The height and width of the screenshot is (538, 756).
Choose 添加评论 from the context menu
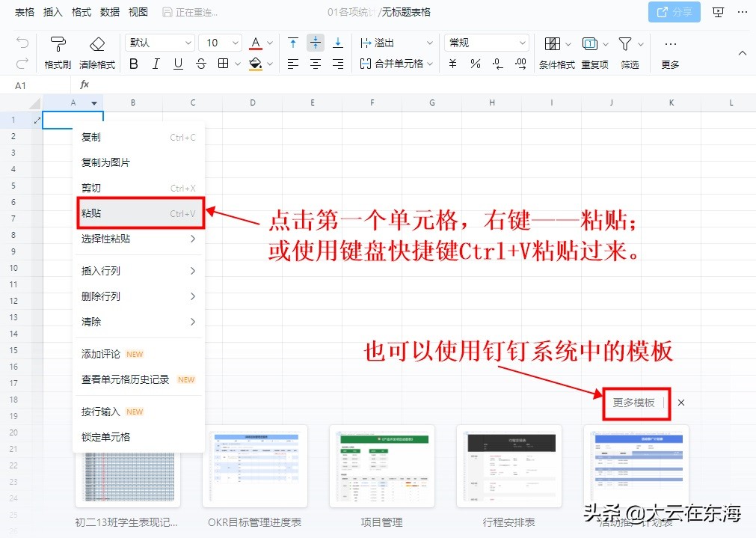(139, 354)
